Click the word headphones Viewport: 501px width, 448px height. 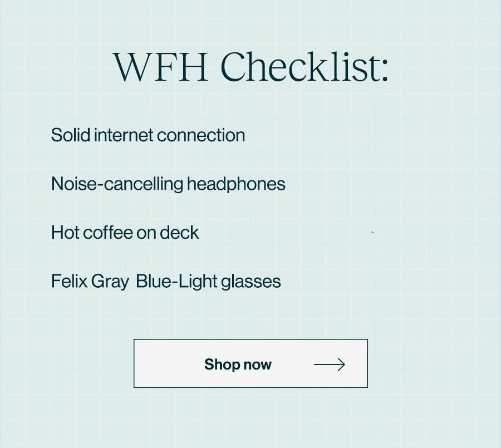click(236, 184)
